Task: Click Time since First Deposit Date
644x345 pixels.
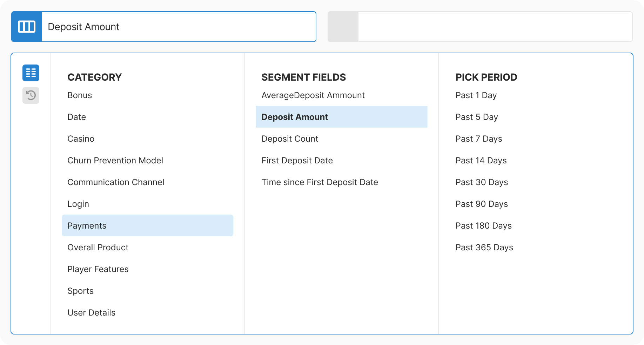Action: [320, 182]
